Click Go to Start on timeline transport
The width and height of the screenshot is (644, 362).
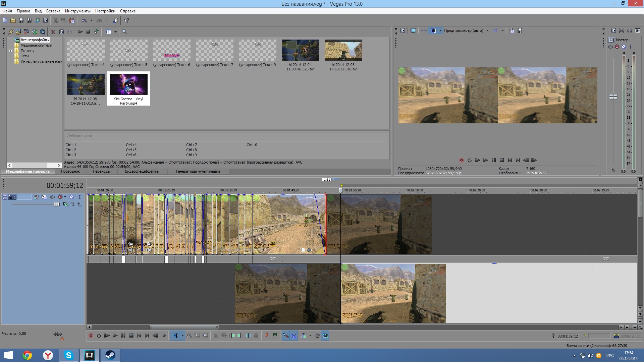[x=139, y=336]
